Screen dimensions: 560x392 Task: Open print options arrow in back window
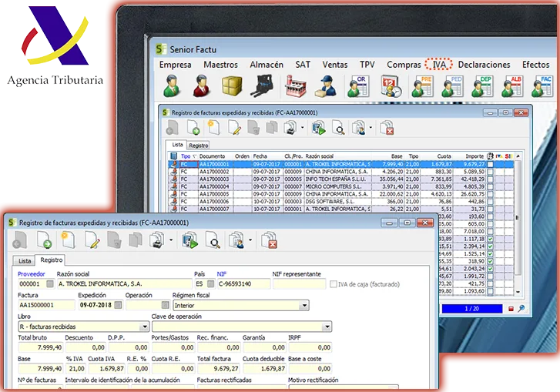(302, 127)
